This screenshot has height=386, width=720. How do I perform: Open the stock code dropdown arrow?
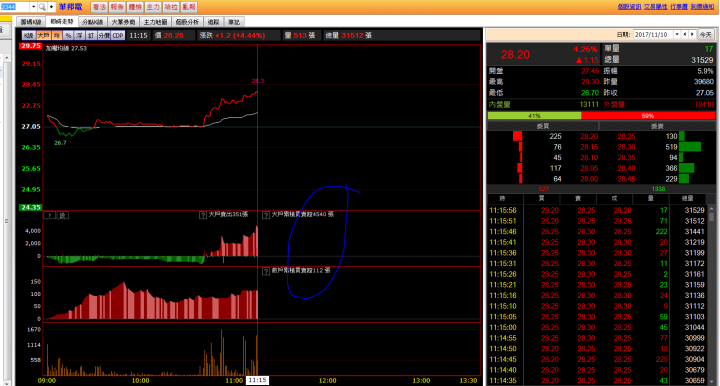click(x=33, y=7)
